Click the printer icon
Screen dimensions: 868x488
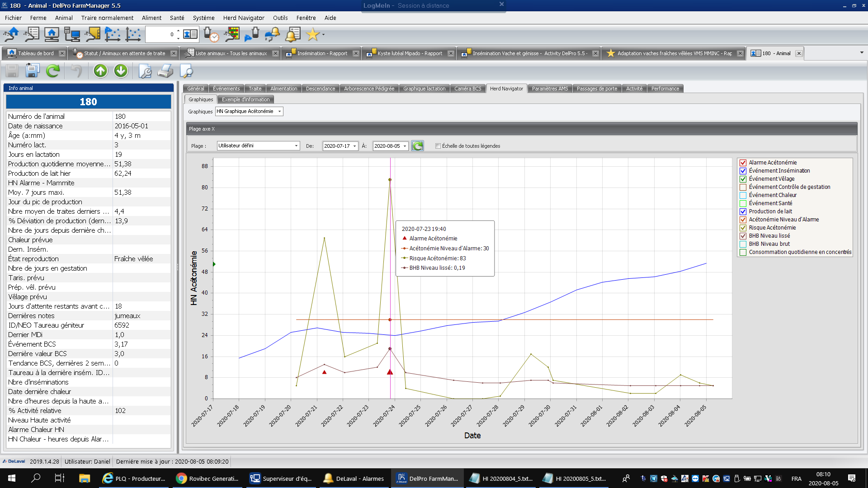tap(165, 71)
